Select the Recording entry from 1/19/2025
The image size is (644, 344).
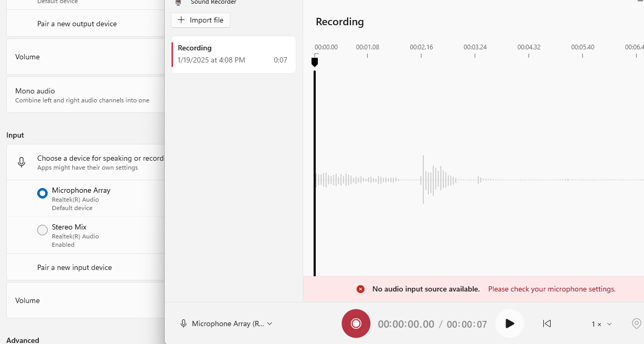233,54
